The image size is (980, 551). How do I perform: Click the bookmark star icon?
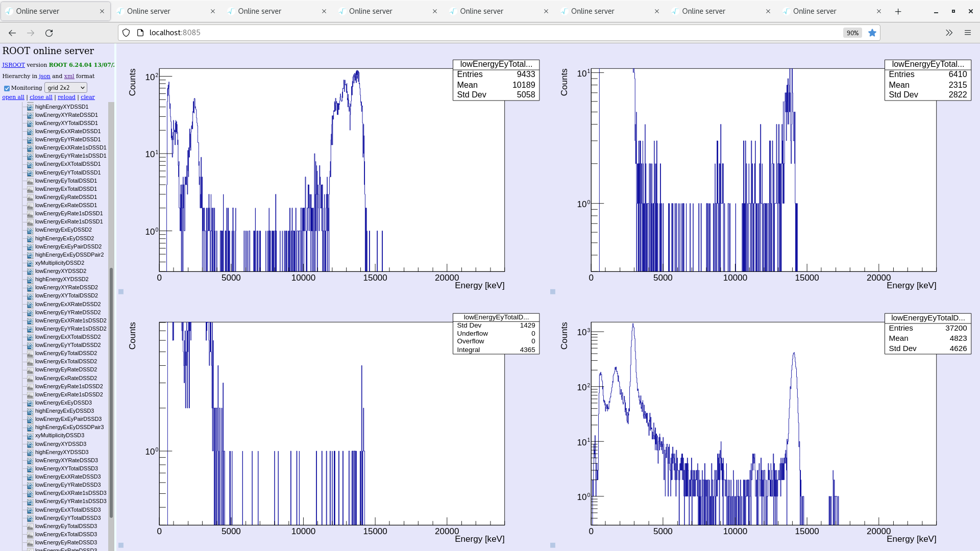(872, 33)
